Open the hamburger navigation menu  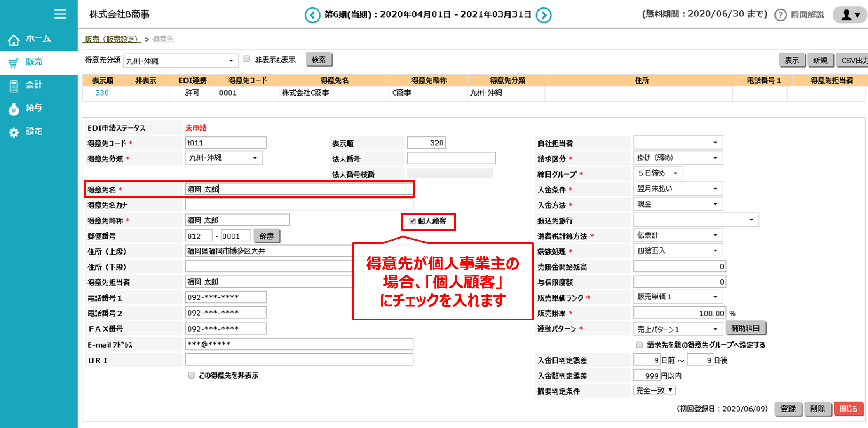60,14
